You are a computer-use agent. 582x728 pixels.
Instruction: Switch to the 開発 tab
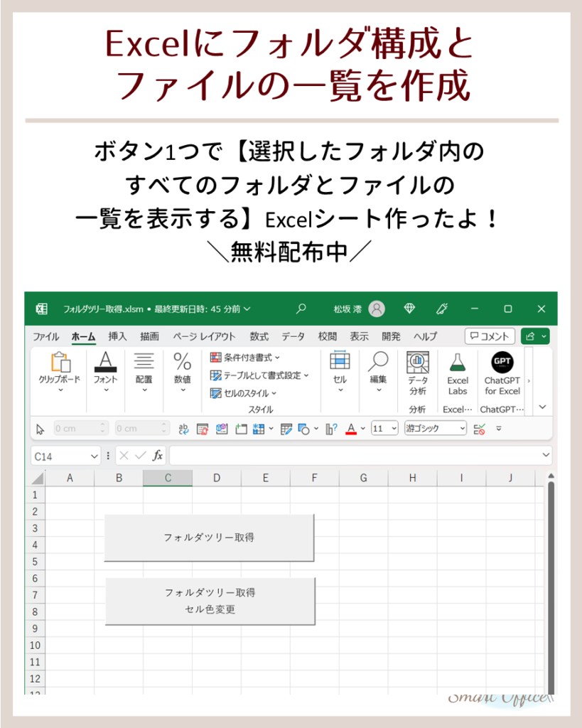(x=391, y=336)
